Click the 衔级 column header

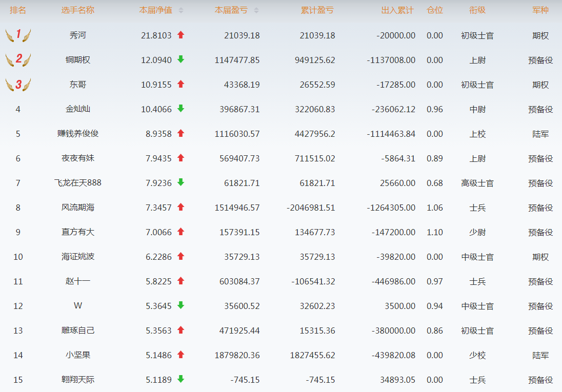click(477, 10)
